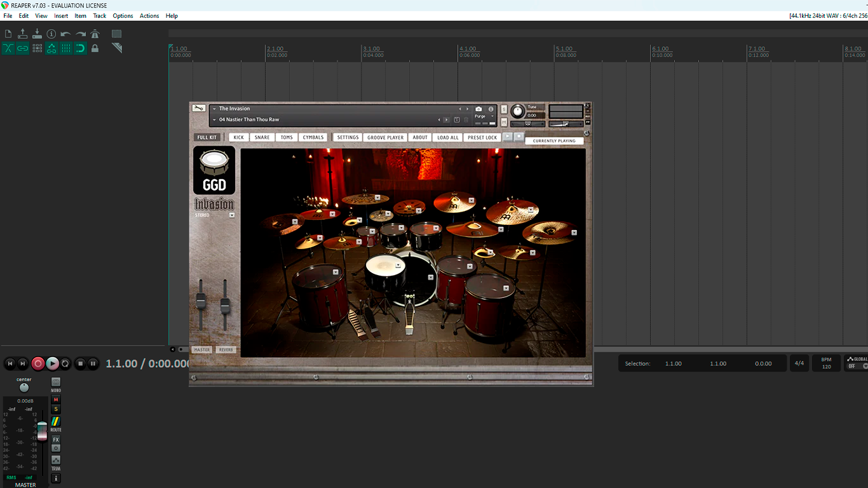Click the ABOUT button
This screenshot has width=868, height=488.
click(420, 137)
